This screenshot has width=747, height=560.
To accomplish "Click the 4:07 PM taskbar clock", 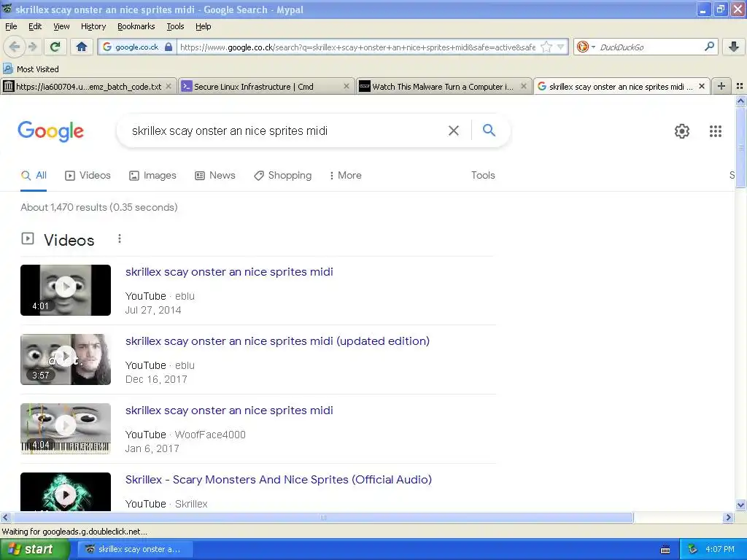I will coord(720,550).
